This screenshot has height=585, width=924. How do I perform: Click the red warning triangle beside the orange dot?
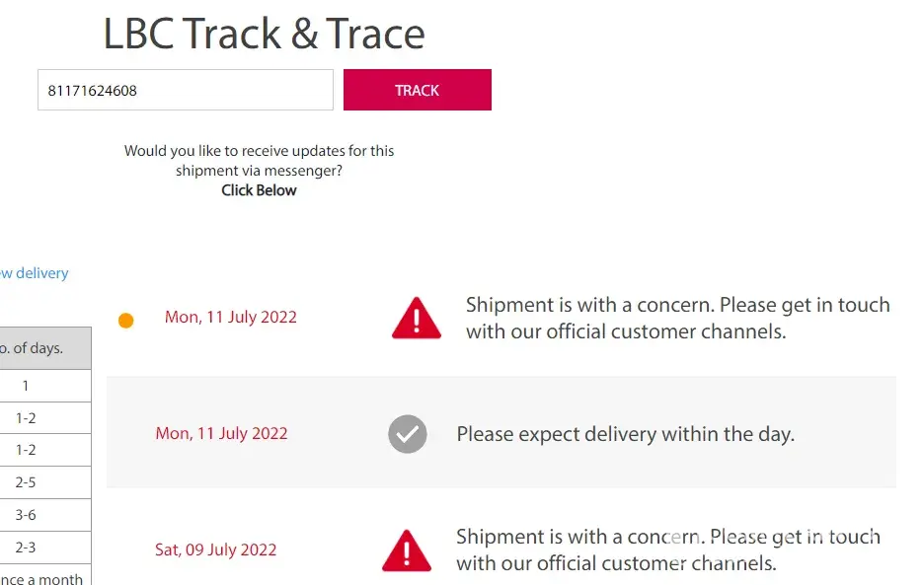[x=416, y=319]
